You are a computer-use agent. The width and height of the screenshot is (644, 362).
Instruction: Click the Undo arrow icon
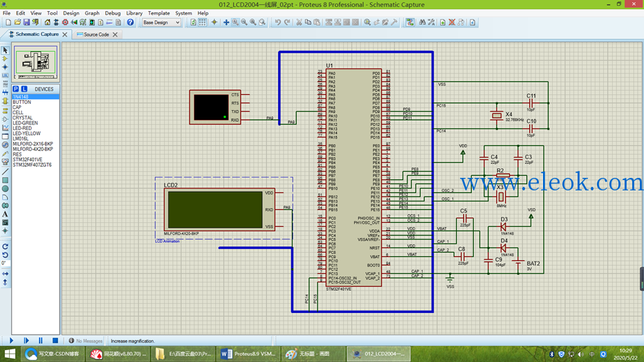[278, 22]
